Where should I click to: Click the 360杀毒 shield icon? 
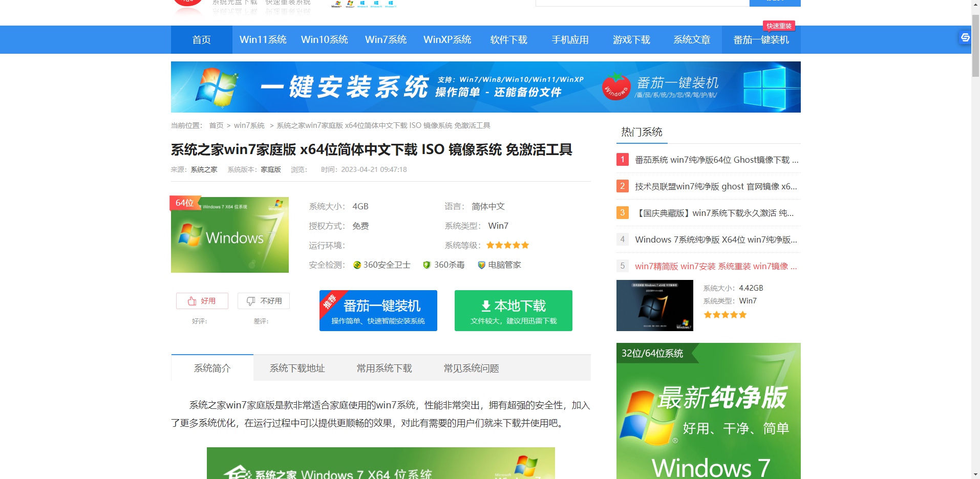click(427, 265)
